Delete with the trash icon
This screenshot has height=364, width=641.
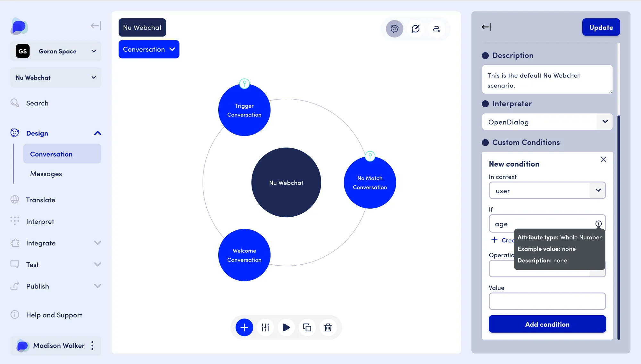coord(328,327)
